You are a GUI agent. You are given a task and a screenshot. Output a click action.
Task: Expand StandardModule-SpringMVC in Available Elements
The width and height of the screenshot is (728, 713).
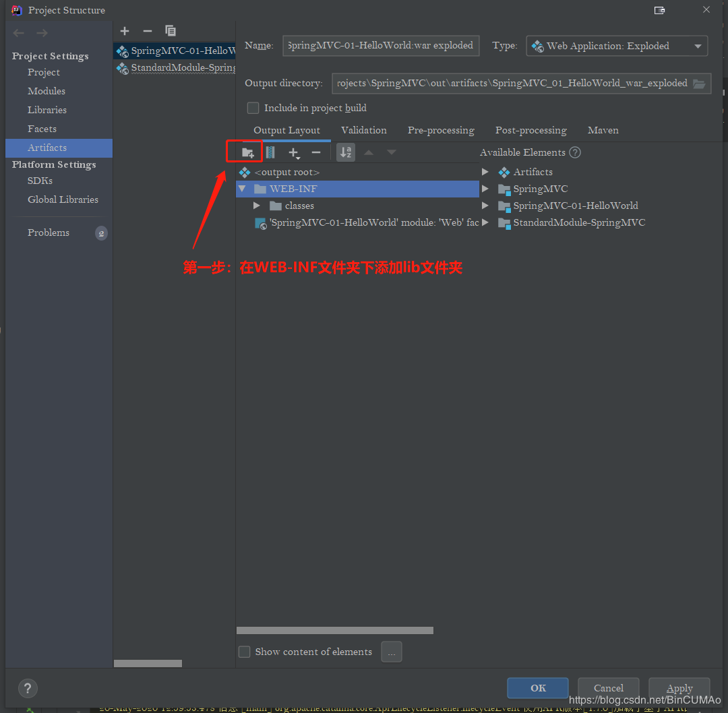(485, 223)
